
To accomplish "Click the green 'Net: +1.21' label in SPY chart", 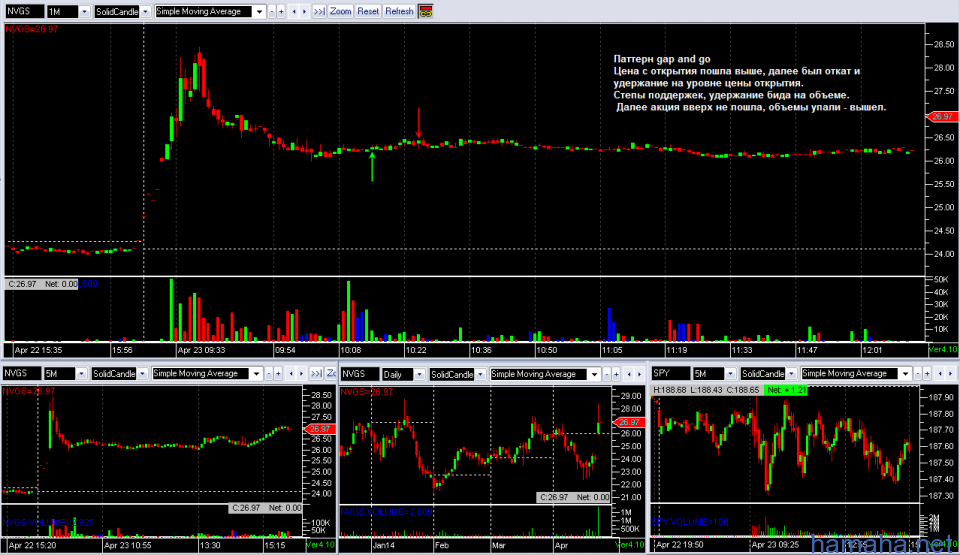I will click(x=786, y=390).
